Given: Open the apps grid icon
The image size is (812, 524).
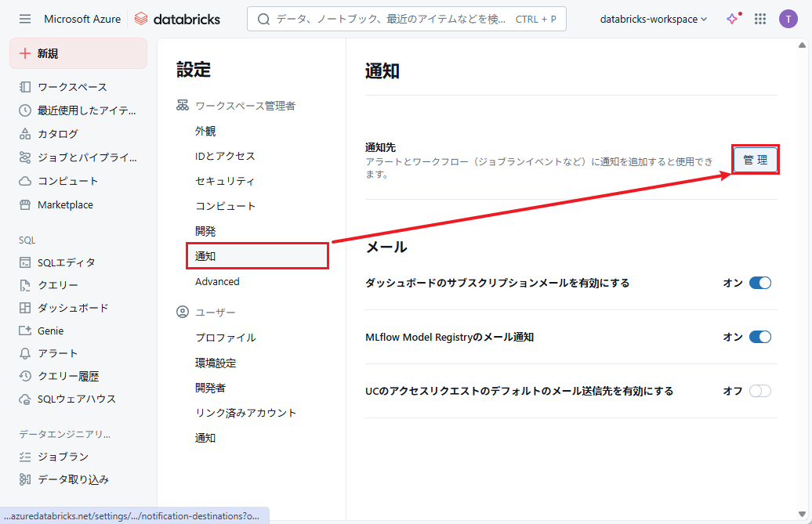Looking at the screenshot, I should pyautogui.click(x=759, y=19).
